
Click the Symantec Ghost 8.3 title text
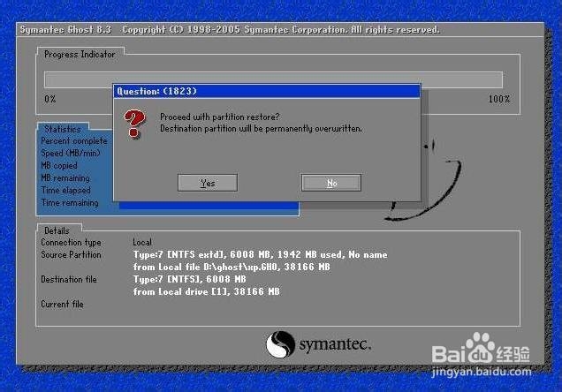[65, 30]
